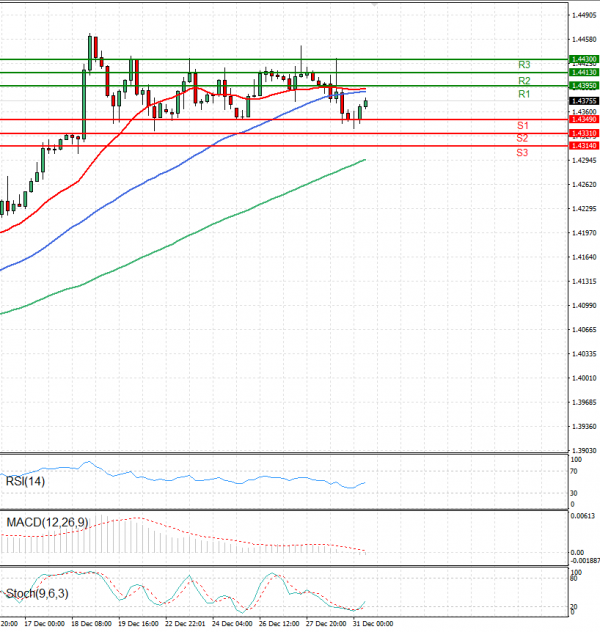The width and height of the screenshot is (600, 632).
Task: Click the black 1.43755 current price tag
Action: [x=583, y=101]
